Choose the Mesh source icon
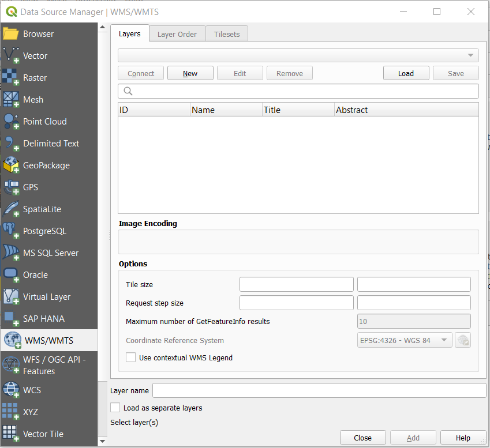 pyautogui.click(x=11, y=100)
